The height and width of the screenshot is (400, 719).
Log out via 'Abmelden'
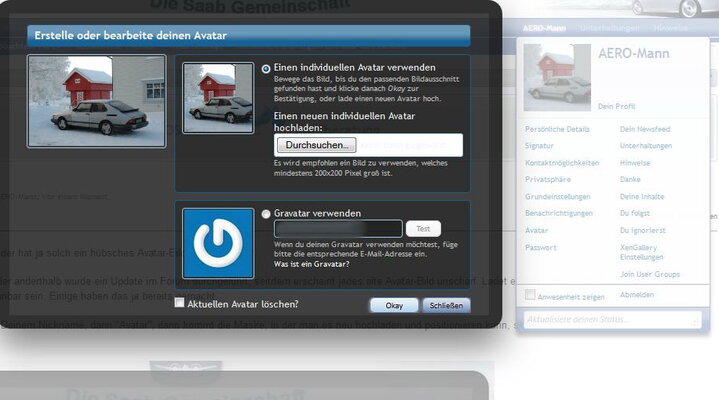point(636,294)
